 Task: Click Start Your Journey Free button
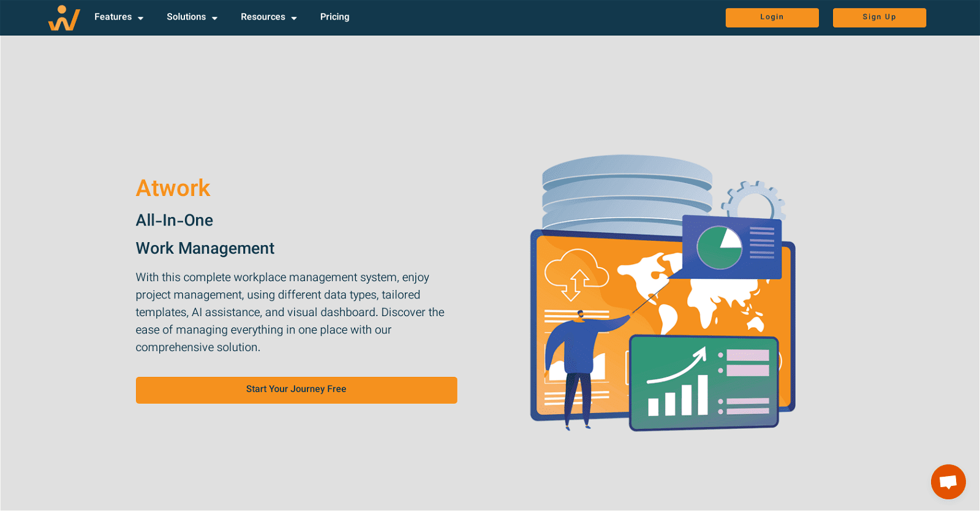point(296,390)
